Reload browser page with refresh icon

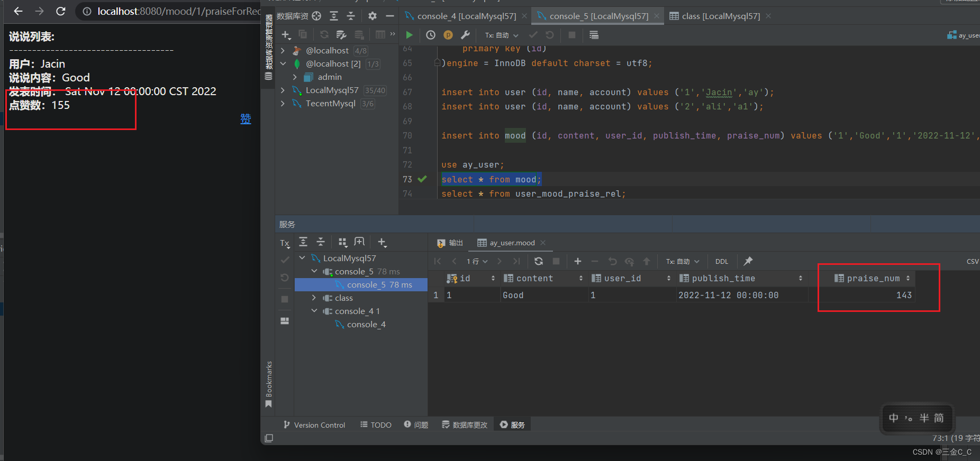click(61, 11)
